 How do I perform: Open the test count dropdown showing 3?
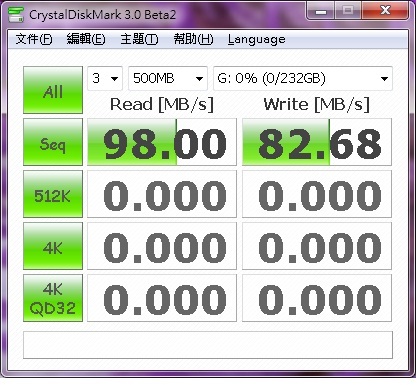point(105,78)
